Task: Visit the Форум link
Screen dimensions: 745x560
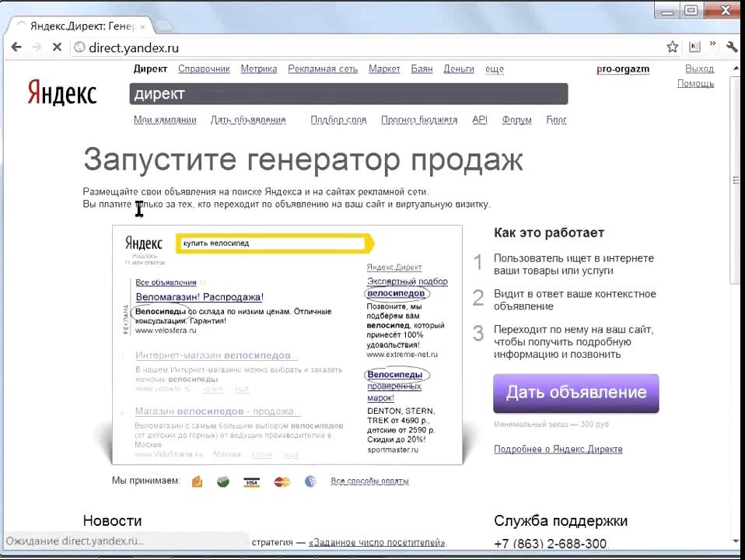Action: click(516, 120)
